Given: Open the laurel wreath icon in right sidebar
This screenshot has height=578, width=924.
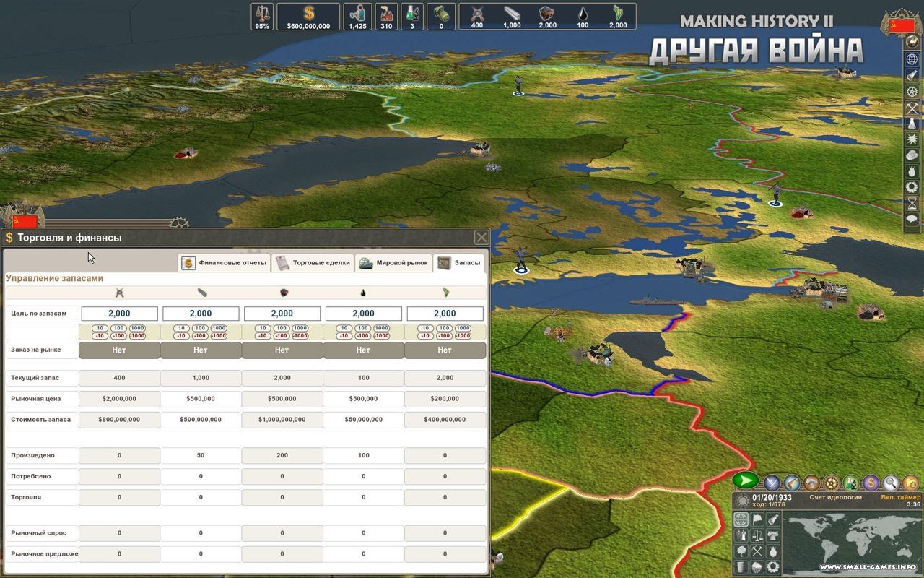Looking at the screenshot, I should tap(912, 186).
